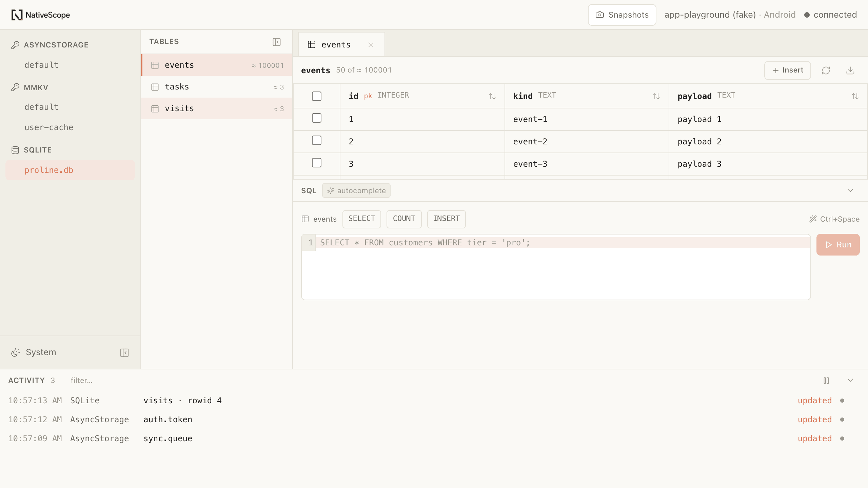Viewport: 868px width, 488px height.
Task: Click the app-playground (fake) device label
Action: [710, 15]
